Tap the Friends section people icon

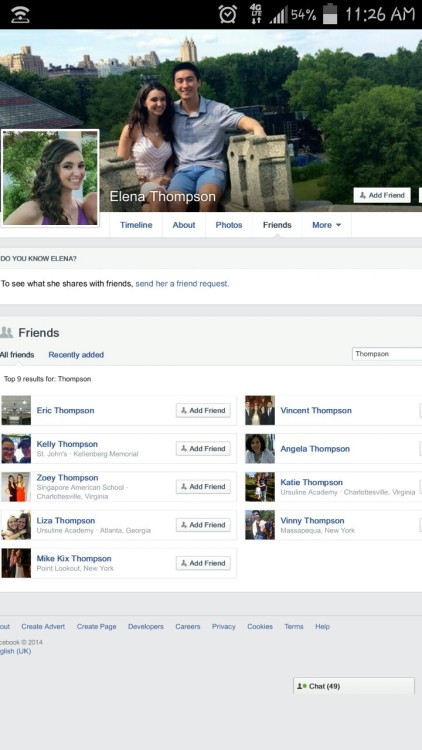coord(6,332)
